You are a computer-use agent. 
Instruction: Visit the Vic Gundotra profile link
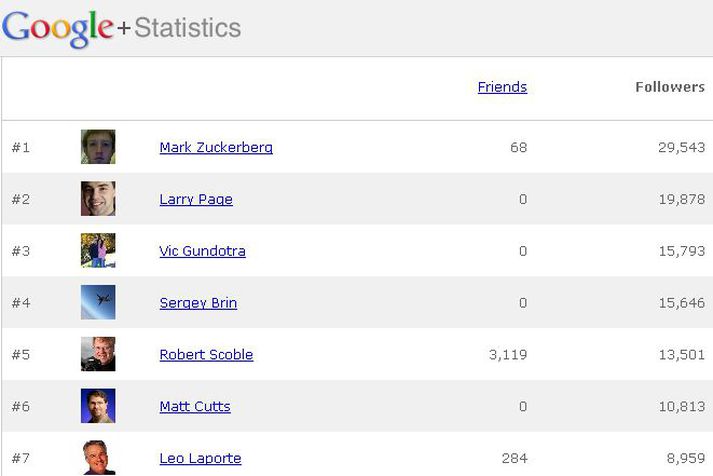pos(202,251)
